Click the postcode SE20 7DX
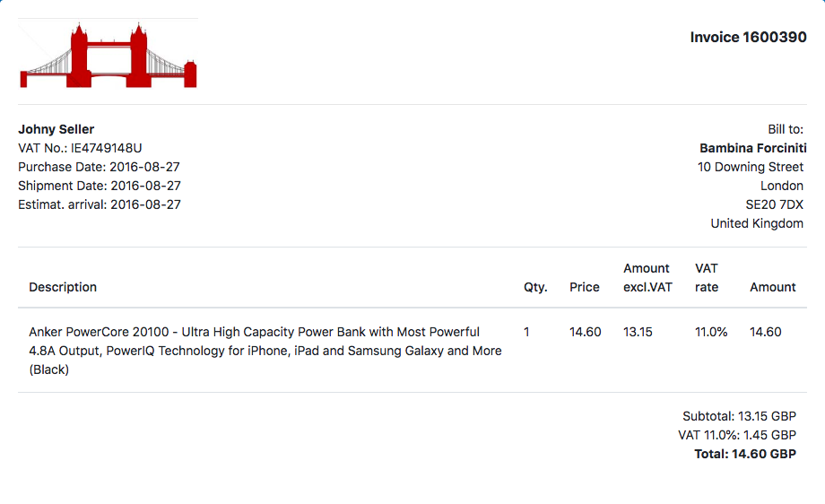 click(x=775, y=204)
